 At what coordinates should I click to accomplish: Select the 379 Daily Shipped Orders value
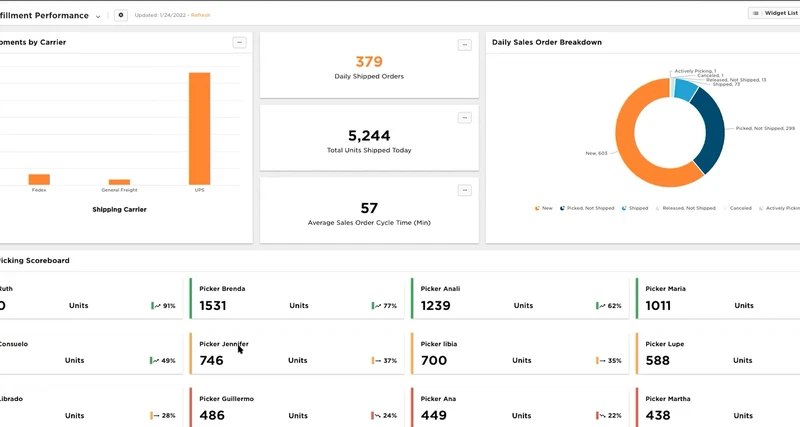click(x=369, y=62)
